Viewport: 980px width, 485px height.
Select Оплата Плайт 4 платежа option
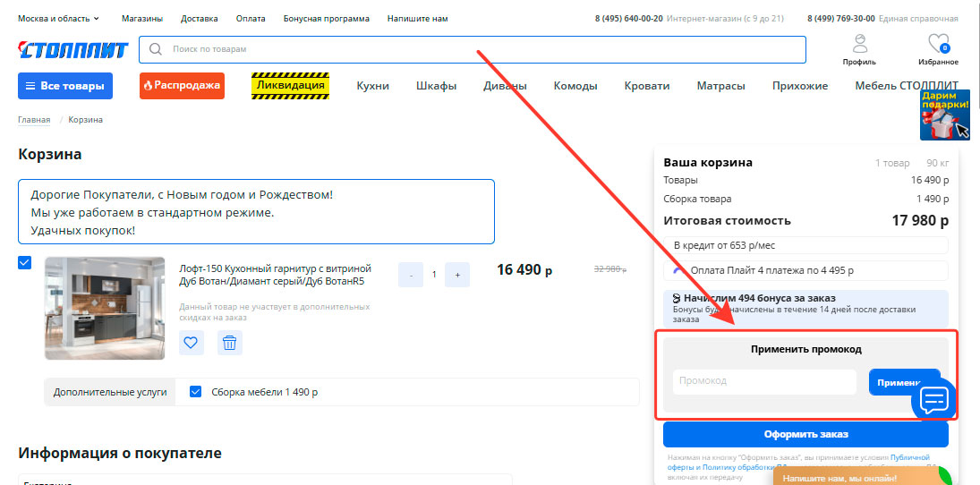(x=805, y=270)
